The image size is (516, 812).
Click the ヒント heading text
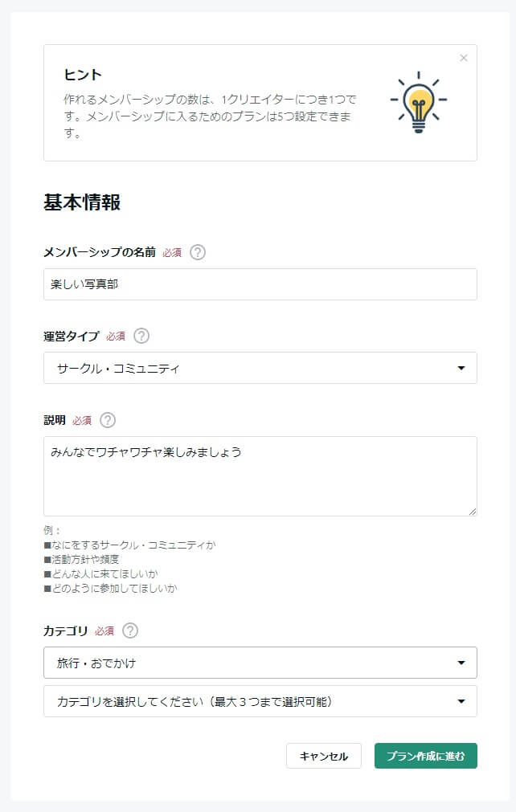[83, 75]
